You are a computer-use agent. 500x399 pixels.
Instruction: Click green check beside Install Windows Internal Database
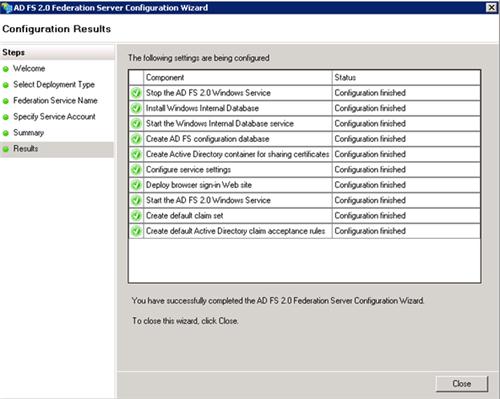coord(136,108)
